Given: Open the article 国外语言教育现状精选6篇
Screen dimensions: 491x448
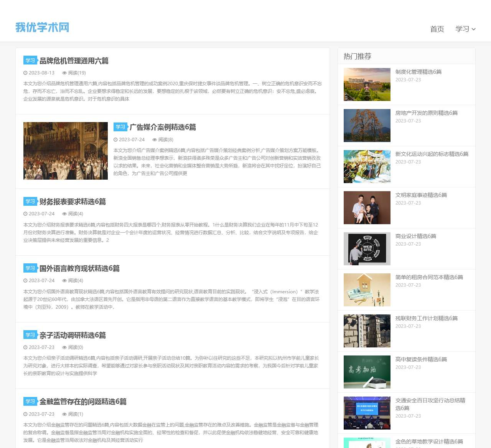Looking at the screenshot, I should point(79,269).
